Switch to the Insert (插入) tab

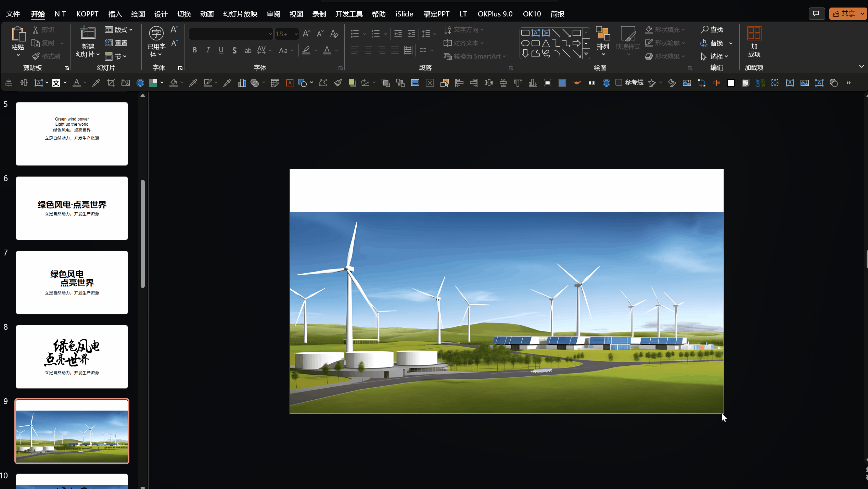pos(115,14)
